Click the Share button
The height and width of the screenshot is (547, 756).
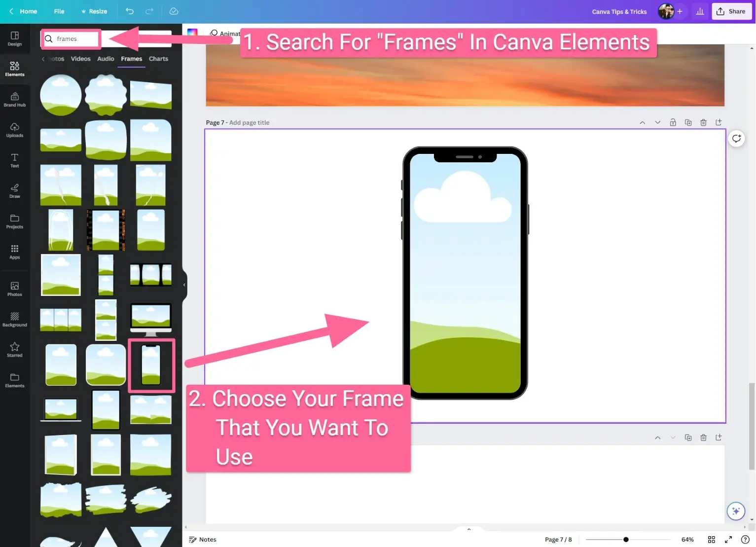click(x=731, y=11)
